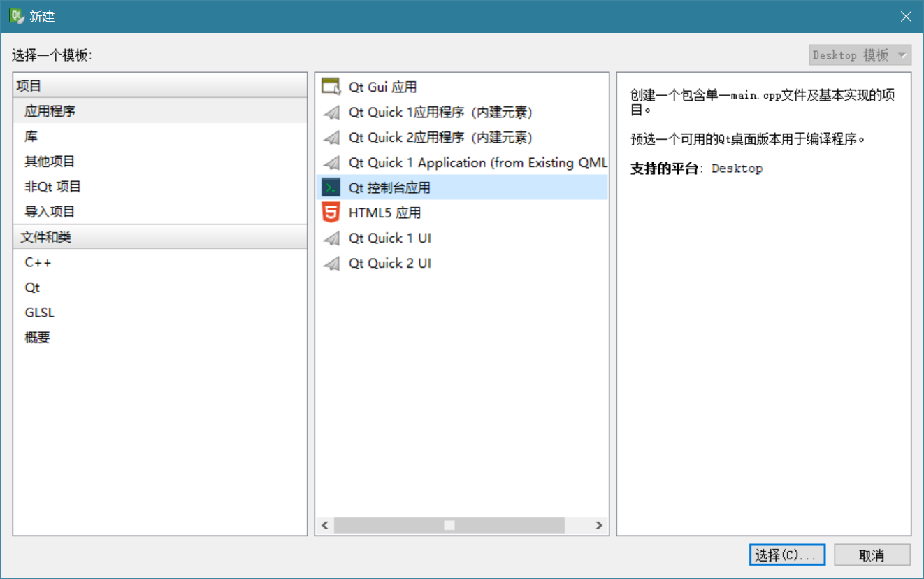
Task: Click the Qt Quick 1应用程序 paper plane icon
Action: tap(331, 113)
